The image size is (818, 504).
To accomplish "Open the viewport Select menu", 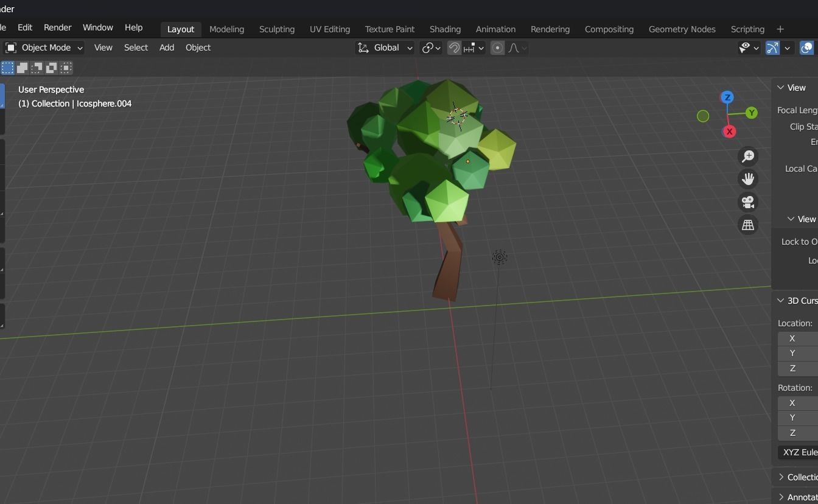I will tap(136, 47).
